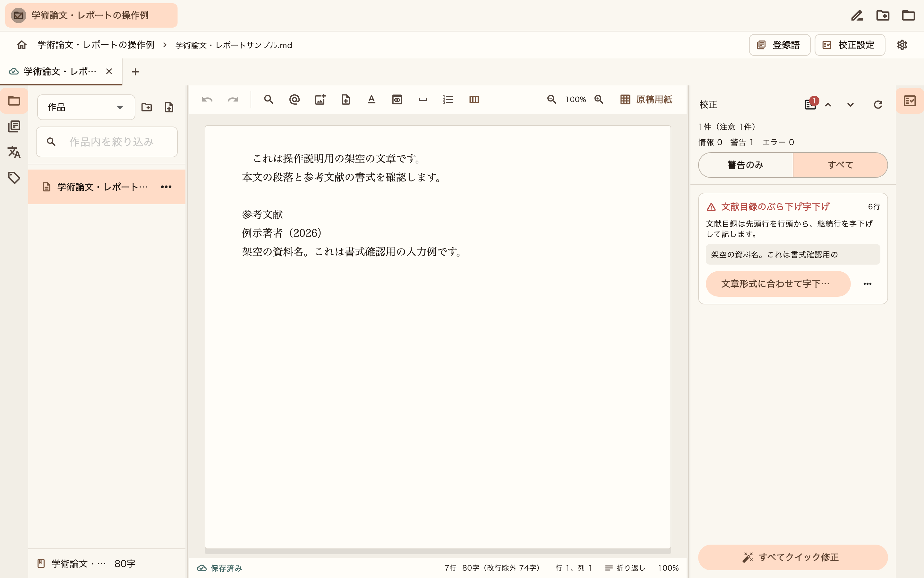This screenshot has height=578, width=924.
Task: Click the insert file icon in toolbar
Action: 346,100
